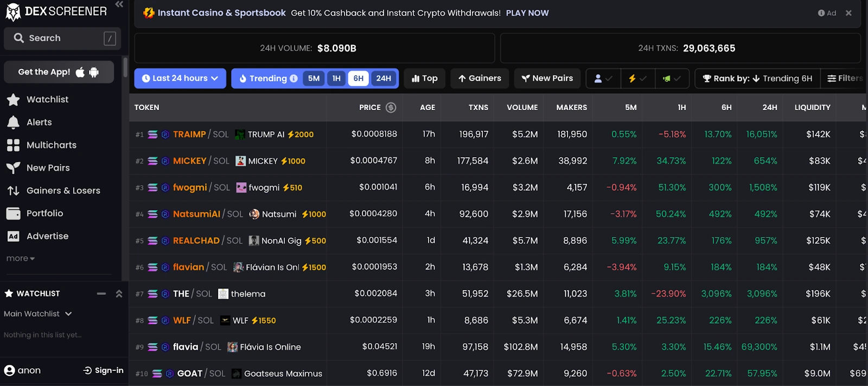Image resolution: width=868 pixels, height=386 pixels.
Task: Click the 24H TXNS 29,063,665 box
Action: (680, 48)
